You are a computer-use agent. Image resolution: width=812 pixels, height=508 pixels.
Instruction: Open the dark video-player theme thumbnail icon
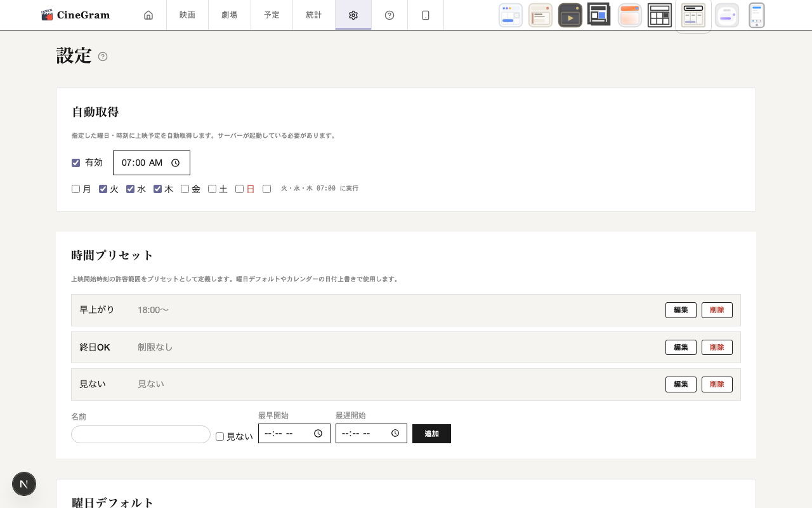[570, 15]
